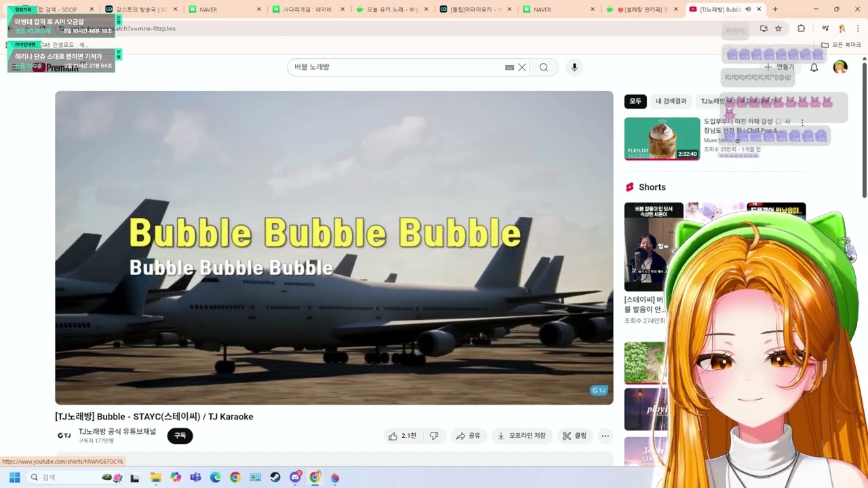The height and width of the screenshot is (488, 868).
Task: Open the on-screen keyboard icon in search box
Action: [509, 67]
